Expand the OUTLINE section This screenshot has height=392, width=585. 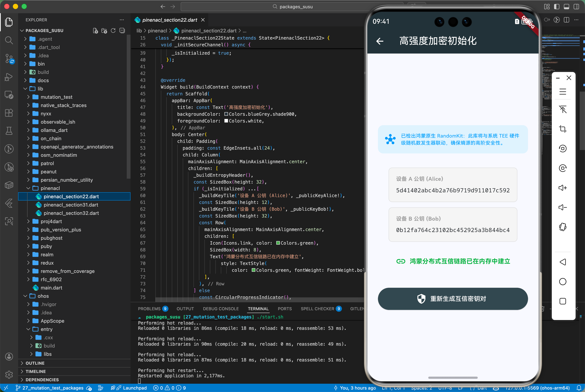35,363
